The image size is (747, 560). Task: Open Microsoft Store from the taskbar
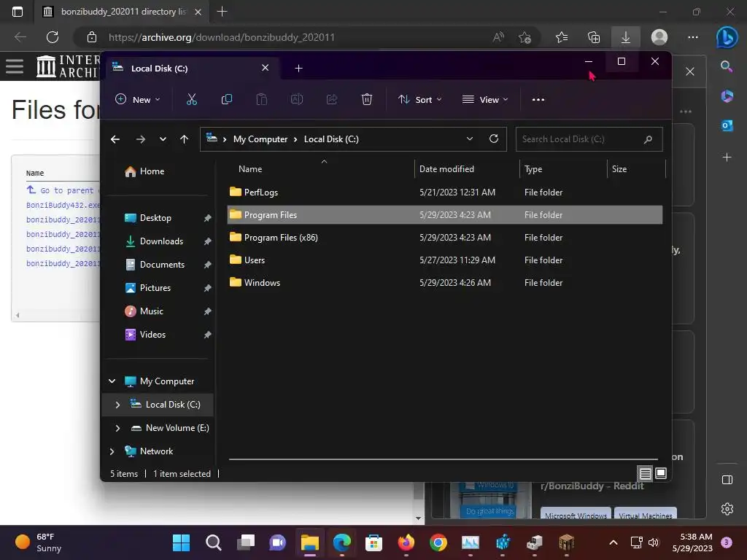coord(373,542)
